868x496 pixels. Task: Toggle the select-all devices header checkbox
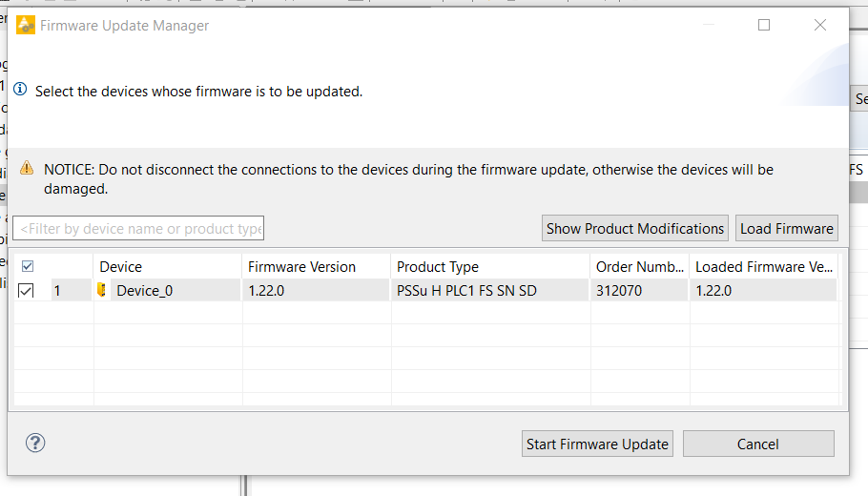coord(28,267)
